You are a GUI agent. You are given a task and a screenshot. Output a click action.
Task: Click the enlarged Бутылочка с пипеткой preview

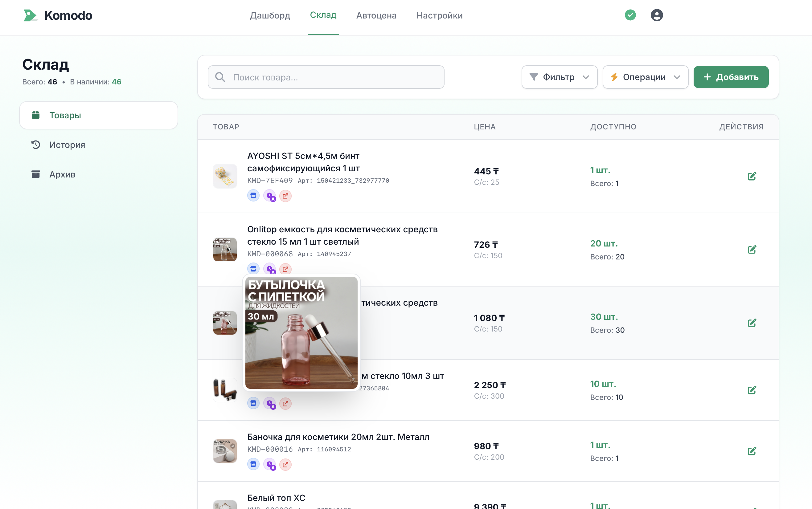(x=301, y=332)
